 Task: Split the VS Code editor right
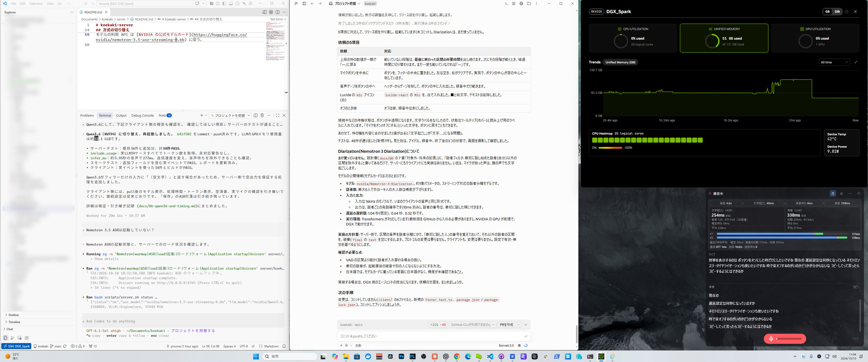[x=278, y=12]
